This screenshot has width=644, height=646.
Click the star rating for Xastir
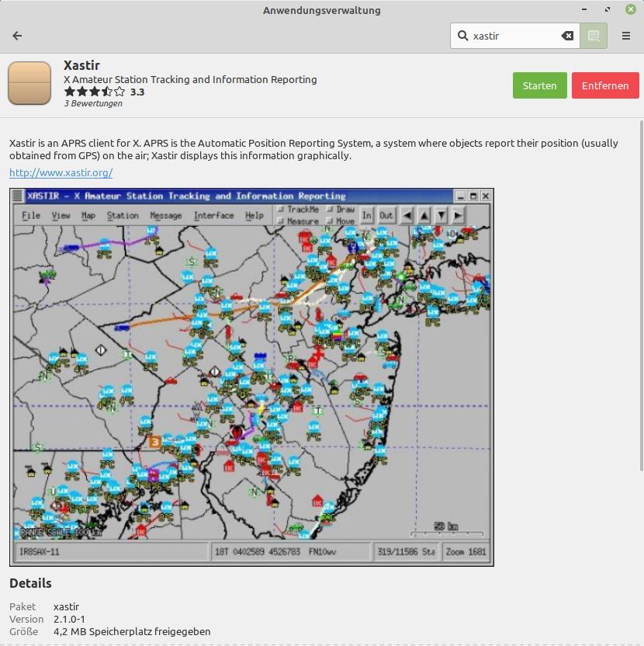coord(95,92)
